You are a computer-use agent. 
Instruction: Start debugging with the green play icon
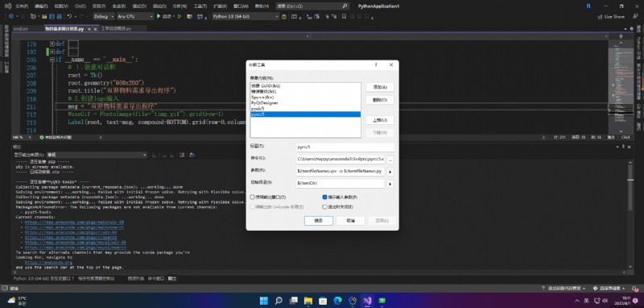tap(158, 16)
